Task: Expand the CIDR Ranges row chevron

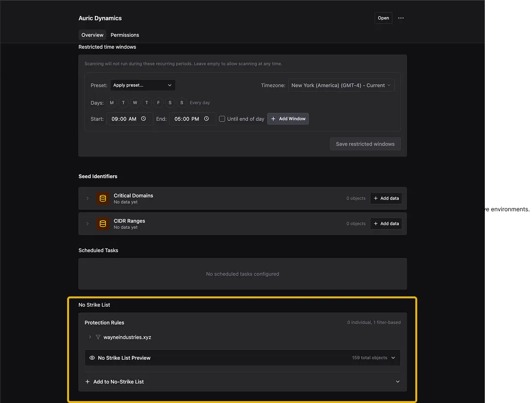Action: point(88,224)
